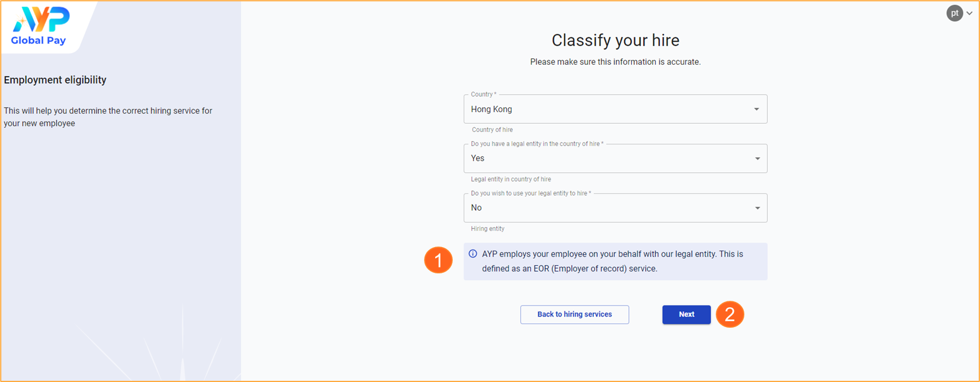Screen dimensions: 980x382
Task: Open the Country dropdown arrow
Action: pos(757,109)
